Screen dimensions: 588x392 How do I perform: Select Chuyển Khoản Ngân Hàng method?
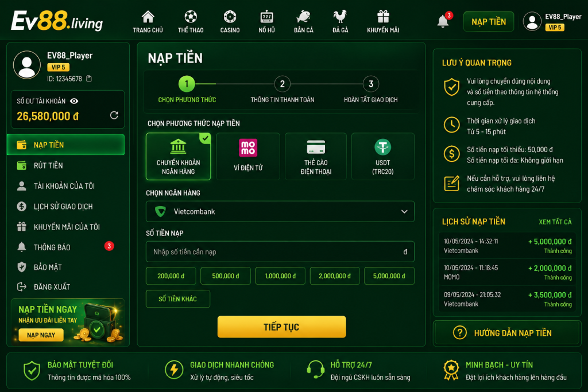tap(178, 156)
